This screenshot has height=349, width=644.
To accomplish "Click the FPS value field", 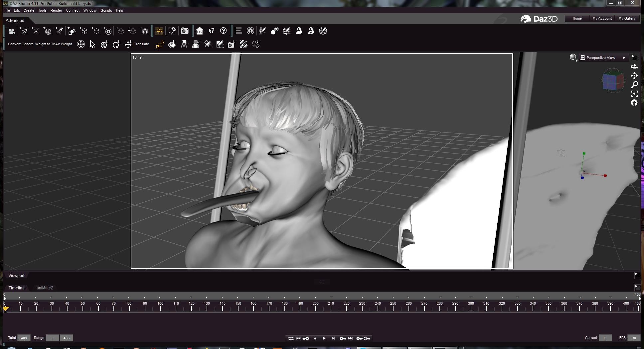I will click(634, 338).
